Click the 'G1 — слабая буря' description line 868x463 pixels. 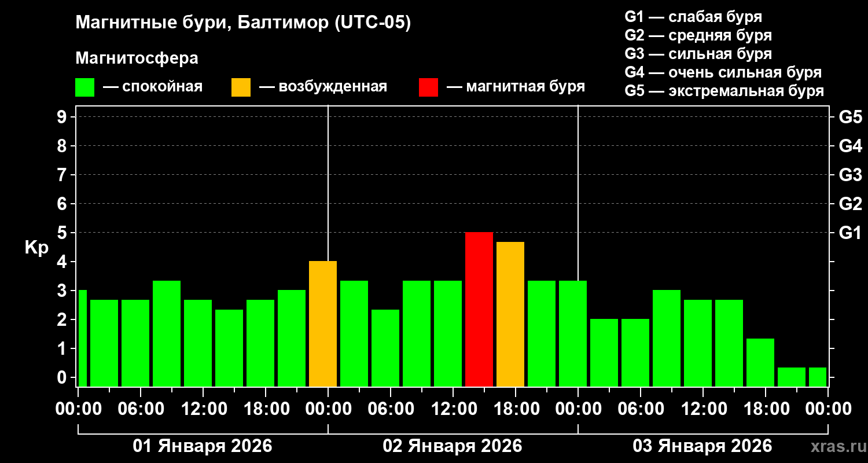[694, 17]
